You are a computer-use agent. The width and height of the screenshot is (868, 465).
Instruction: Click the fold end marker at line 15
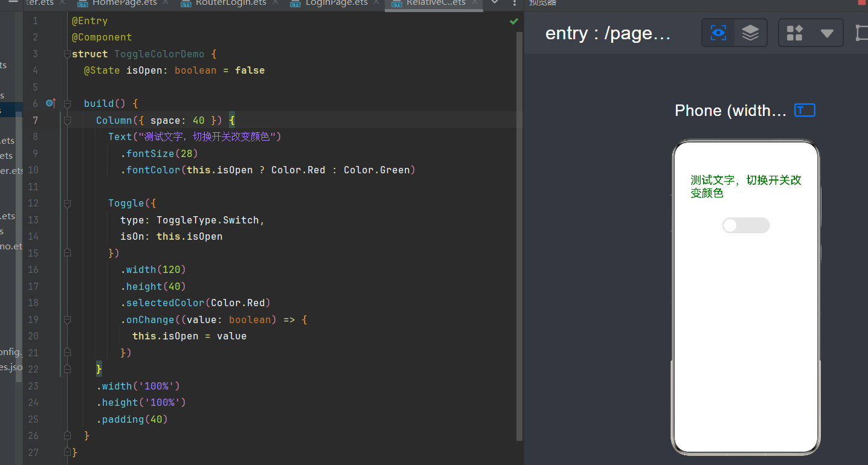(67, 252)
